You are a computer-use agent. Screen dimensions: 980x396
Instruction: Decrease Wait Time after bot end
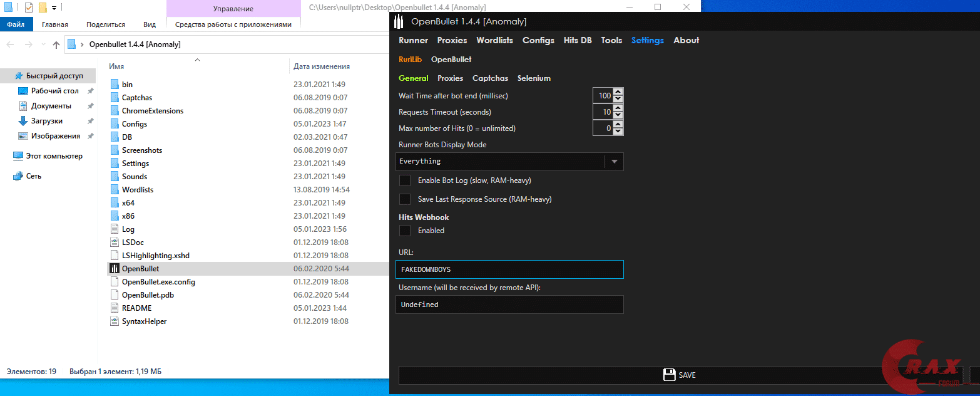618,99
